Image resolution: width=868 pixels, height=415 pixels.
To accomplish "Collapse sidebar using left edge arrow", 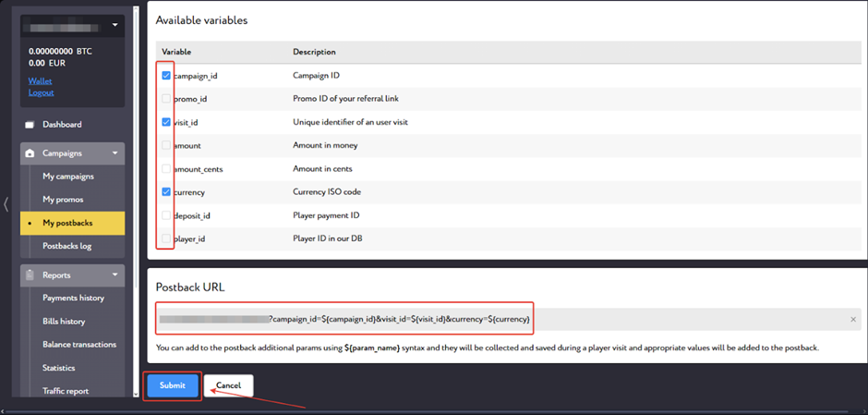I will tap(6, 204).
